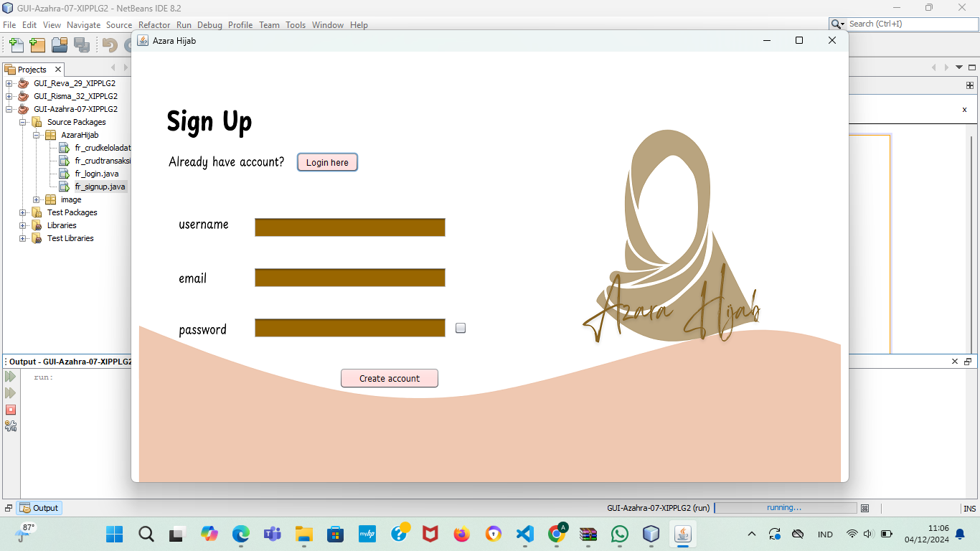Image resolution: width=980 pixels, height=551 pixels.
Task: Expand the image package node
Action: (37, 199)
